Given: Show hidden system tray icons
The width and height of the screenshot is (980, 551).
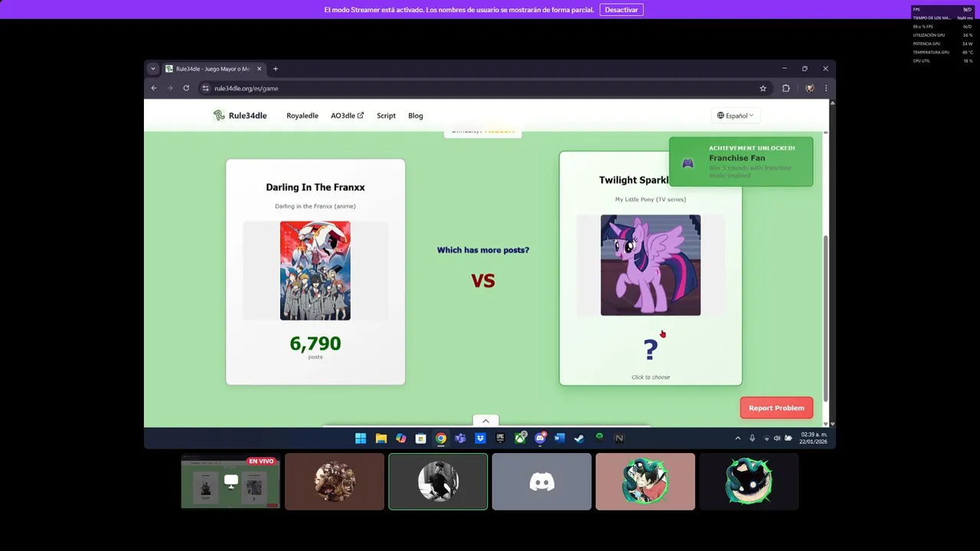Looking at the screenshot, I should click(737, 439).
